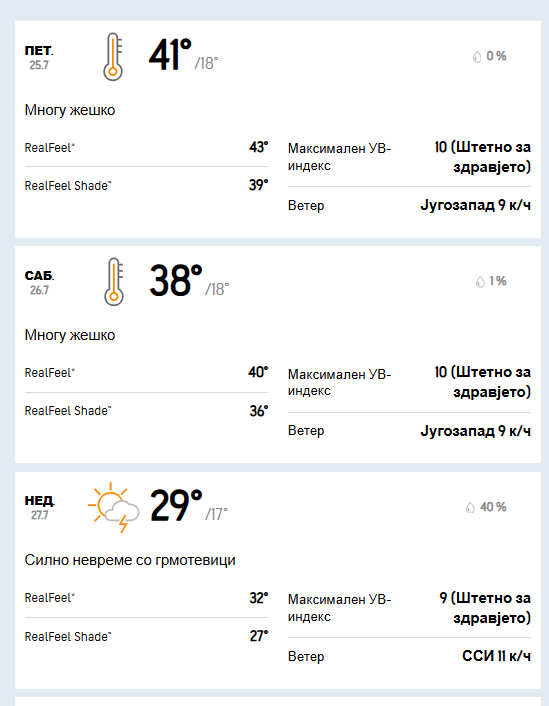Click the raindrop icon beside 40 %
Screen dimensions: 549x706
(470, 507)
